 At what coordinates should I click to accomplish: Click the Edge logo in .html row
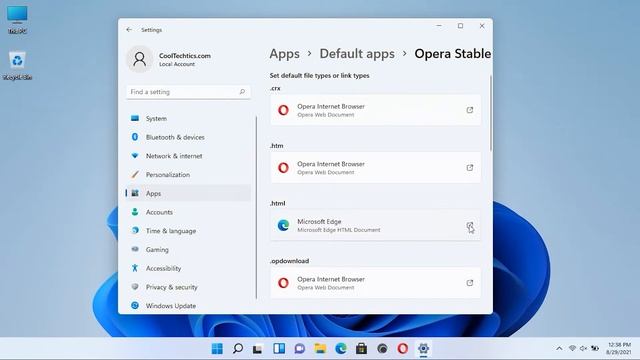coord(283,225)
